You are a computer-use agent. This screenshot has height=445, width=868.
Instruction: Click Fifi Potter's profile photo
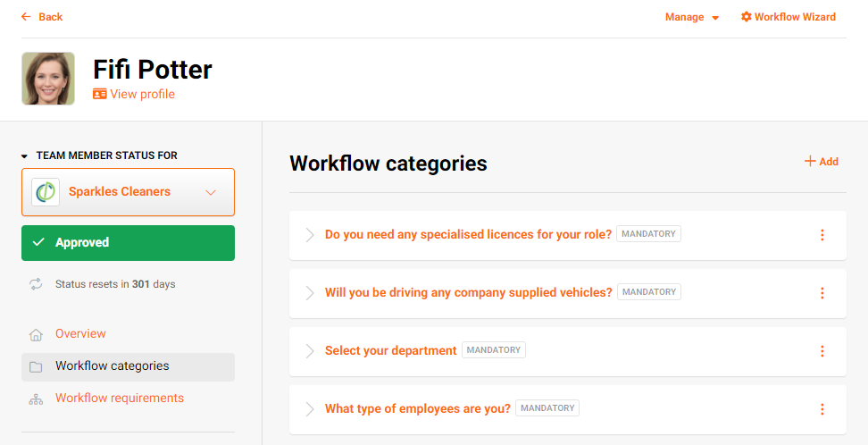(48, 79)
